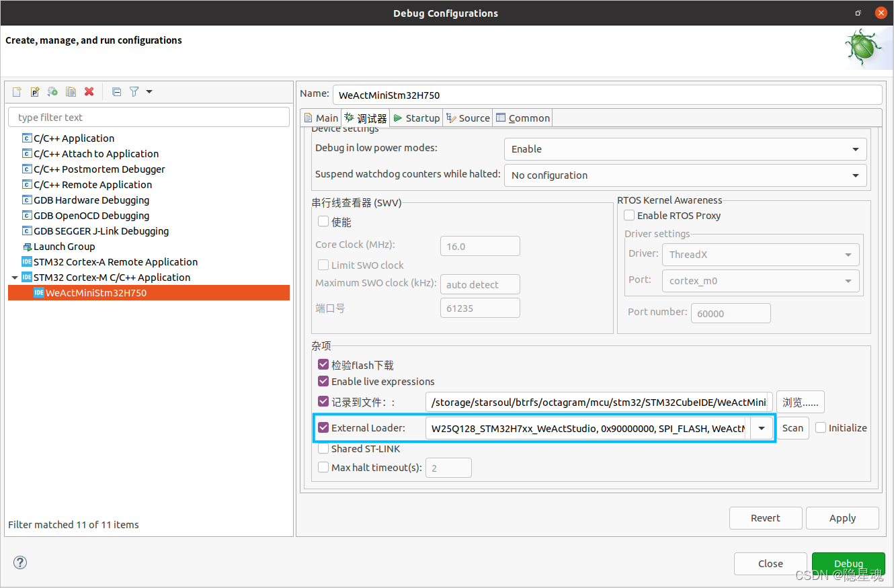Switch to the Common tab

pos(522,118)
